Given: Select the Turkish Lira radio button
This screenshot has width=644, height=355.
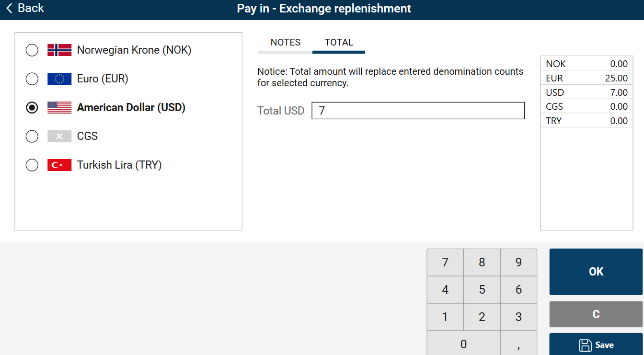Looking at the screenshot, I should coord(32,165).
